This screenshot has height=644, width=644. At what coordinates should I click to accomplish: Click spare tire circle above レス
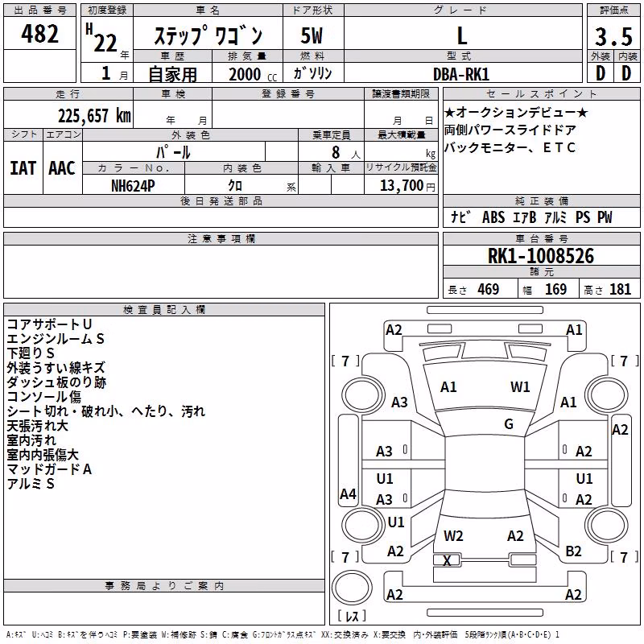tap(352, 587)
